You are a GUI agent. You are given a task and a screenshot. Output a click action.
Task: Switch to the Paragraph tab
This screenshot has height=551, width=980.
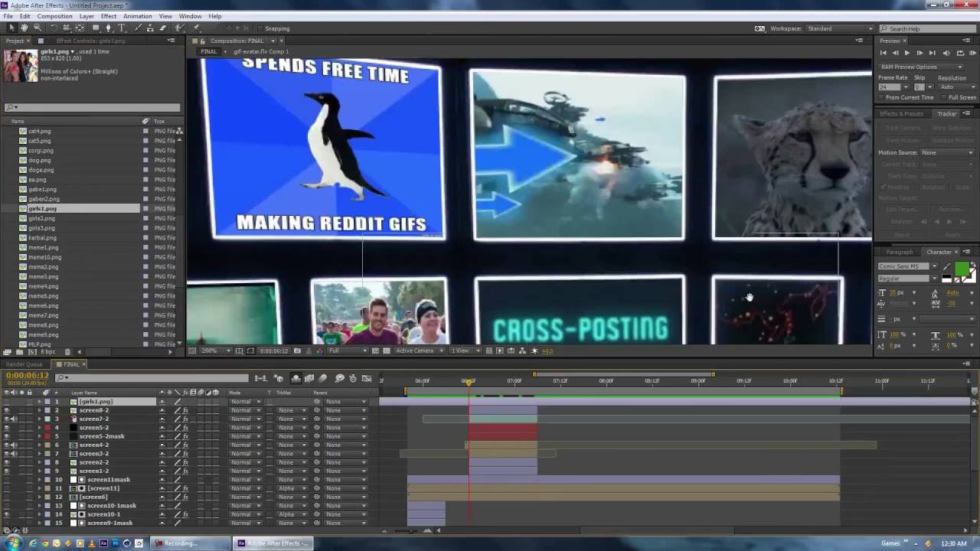[900, 252]
